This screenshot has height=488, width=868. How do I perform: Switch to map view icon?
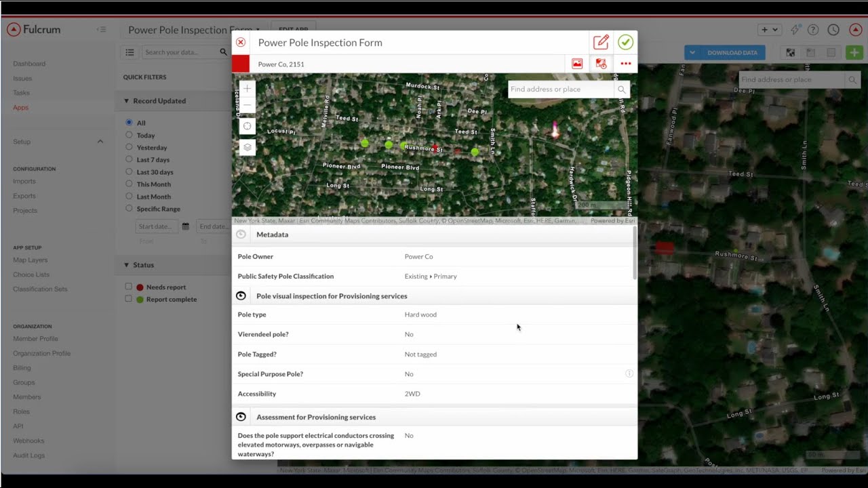click(x=791, y=52)
